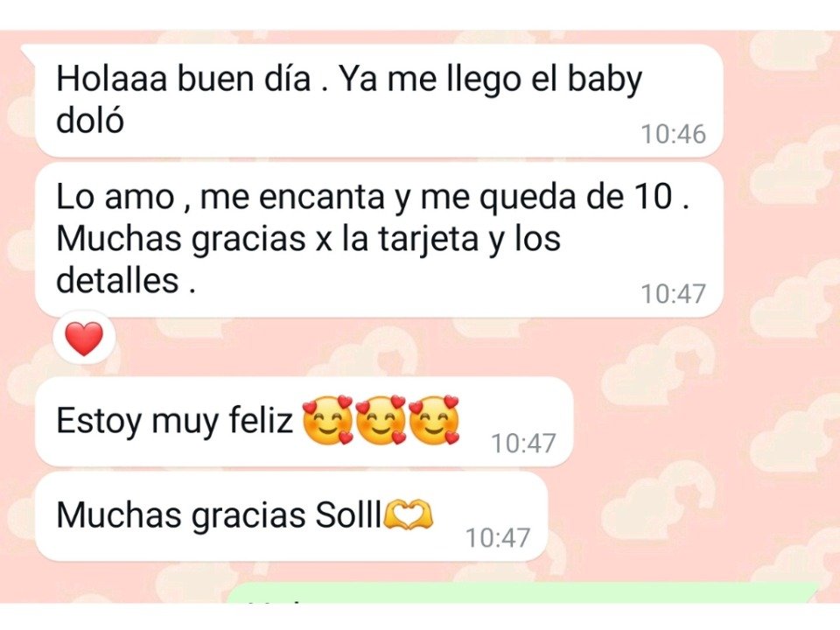Click the text 'doló' in first bubble
This screenshot has height=630, width=840.
[x=90, y=120]
